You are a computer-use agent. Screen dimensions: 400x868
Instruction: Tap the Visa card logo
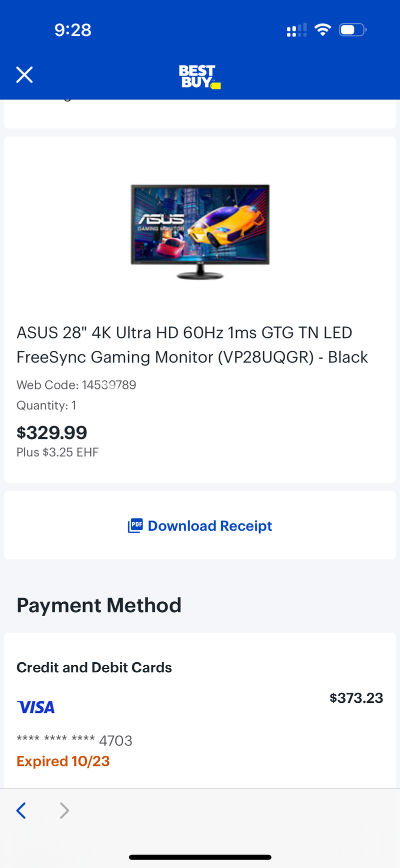coord(36,707)
